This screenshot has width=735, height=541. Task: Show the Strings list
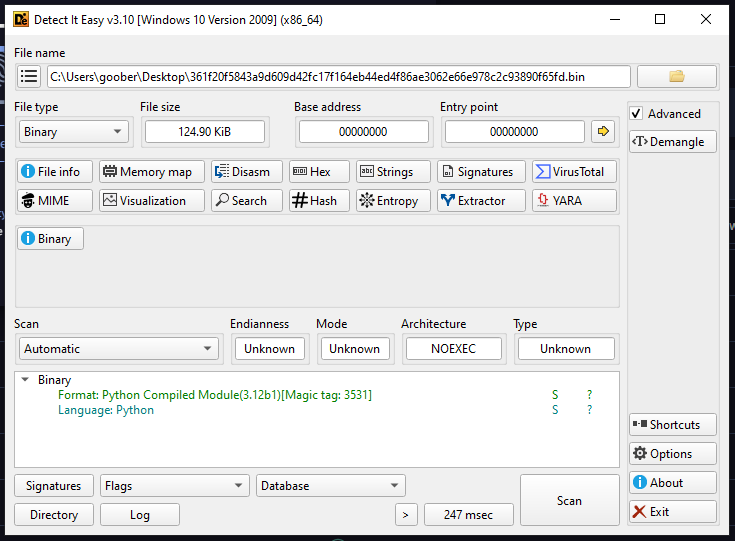click(x=393, y=172)
